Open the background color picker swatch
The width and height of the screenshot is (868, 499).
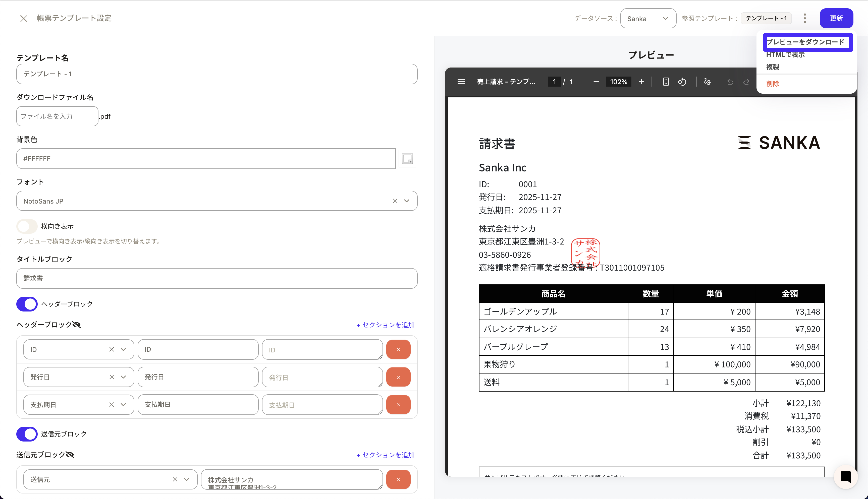tap(407, 159)
